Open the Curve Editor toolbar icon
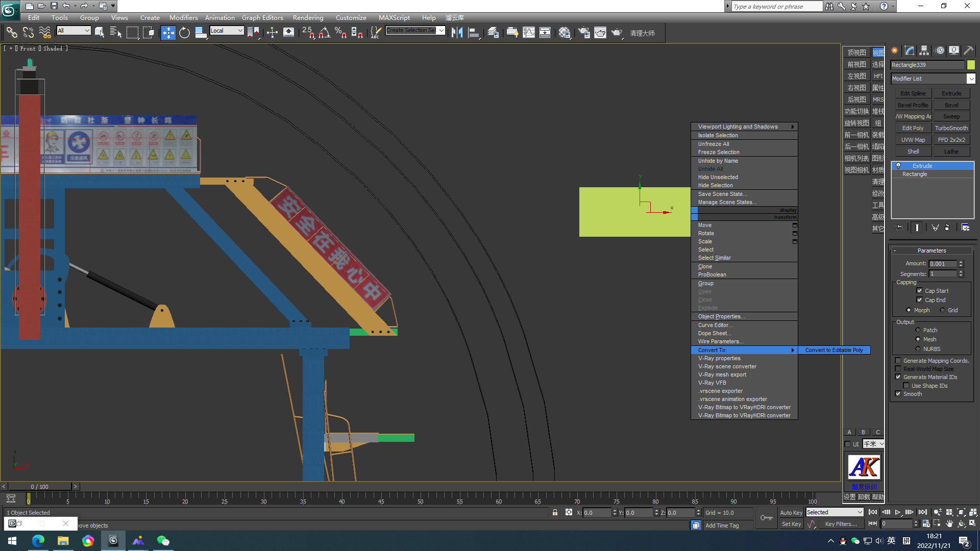 (x=529, y=33)
